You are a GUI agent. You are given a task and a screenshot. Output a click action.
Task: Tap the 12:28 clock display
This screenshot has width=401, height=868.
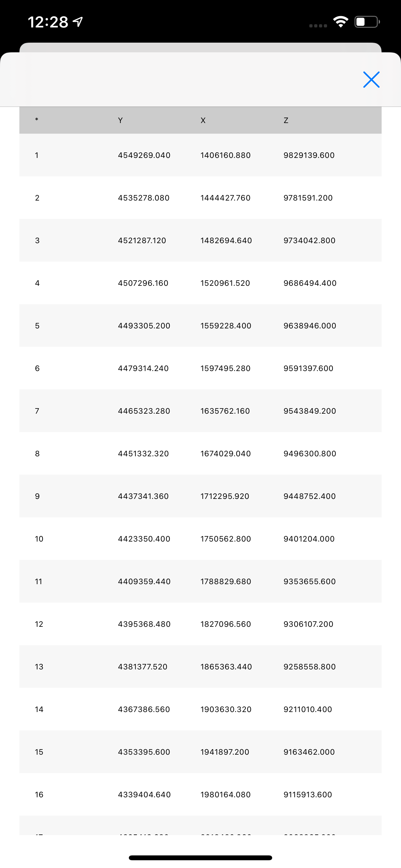(48, 22)
